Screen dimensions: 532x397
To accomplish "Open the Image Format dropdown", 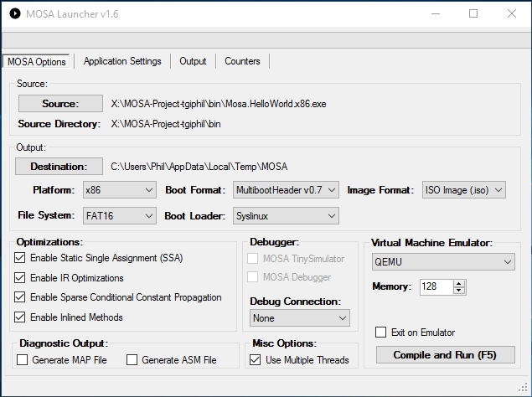I will [464, 190].
